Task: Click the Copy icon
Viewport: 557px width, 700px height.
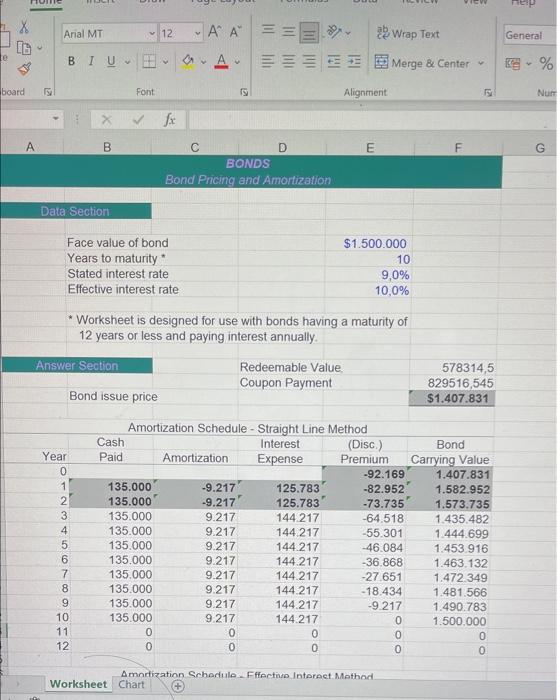Action: coord(23,48)
